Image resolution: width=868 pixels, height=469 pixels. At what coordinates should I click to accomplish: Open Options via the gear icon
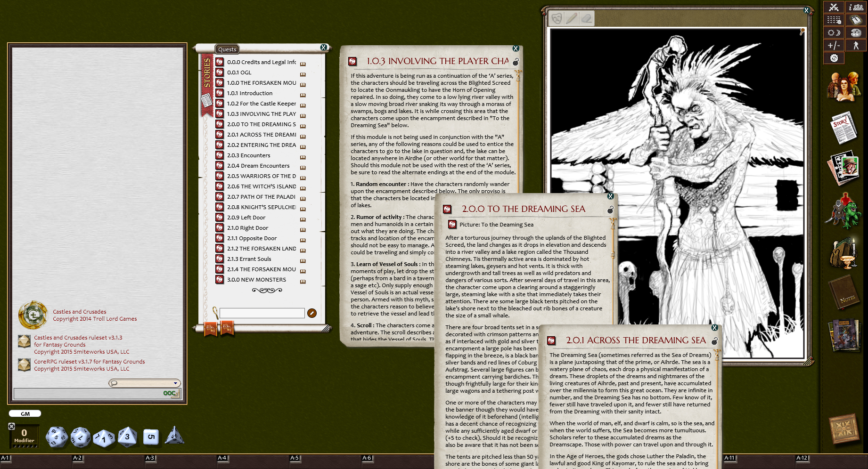click(834, 57)
